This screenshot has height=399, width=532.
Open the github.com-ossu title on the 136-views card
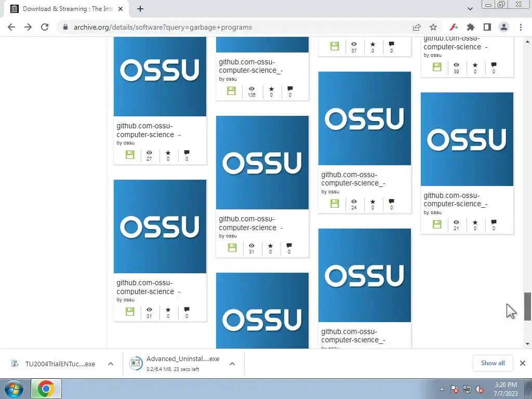[x=251, y=66]
